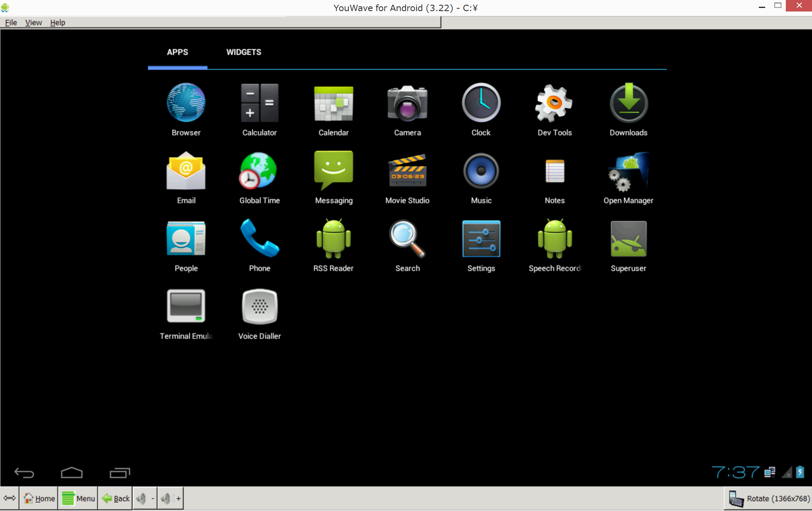Click the YouWave title bar app icon
This screenshot has width=812, height=511.
[x=5, y=8]
